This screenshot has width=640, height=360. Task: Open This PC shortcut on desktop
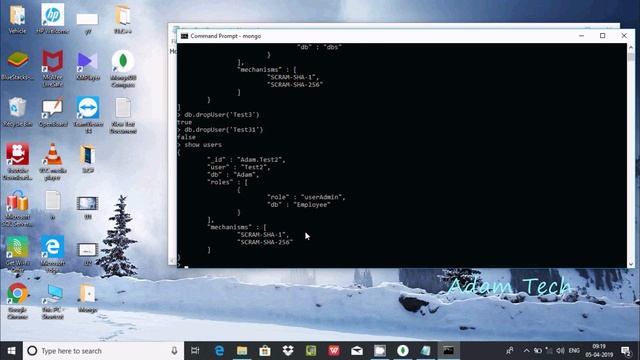pyautogui.click(x=53, y=301)
